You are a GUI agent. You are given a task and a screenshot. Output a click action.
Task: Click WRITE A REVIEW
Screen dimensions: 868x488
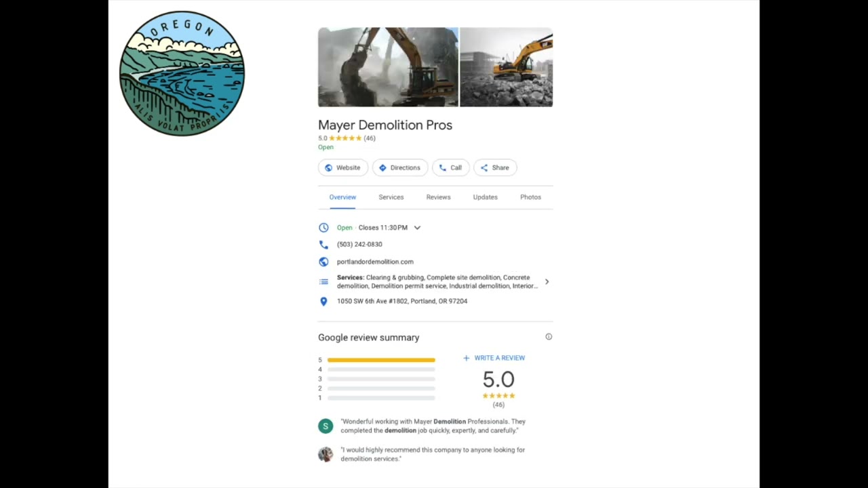point(494,358)
